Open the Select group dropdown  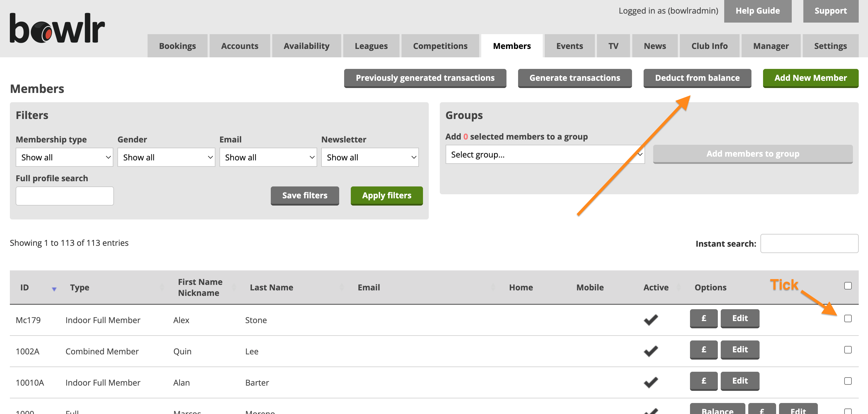coord(545,155)
